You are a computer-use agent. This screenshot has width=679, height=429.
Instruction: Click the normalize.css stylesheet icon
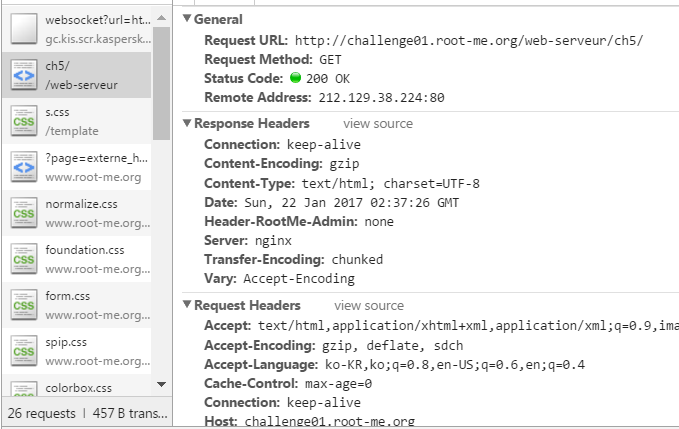tap(24, 213)
